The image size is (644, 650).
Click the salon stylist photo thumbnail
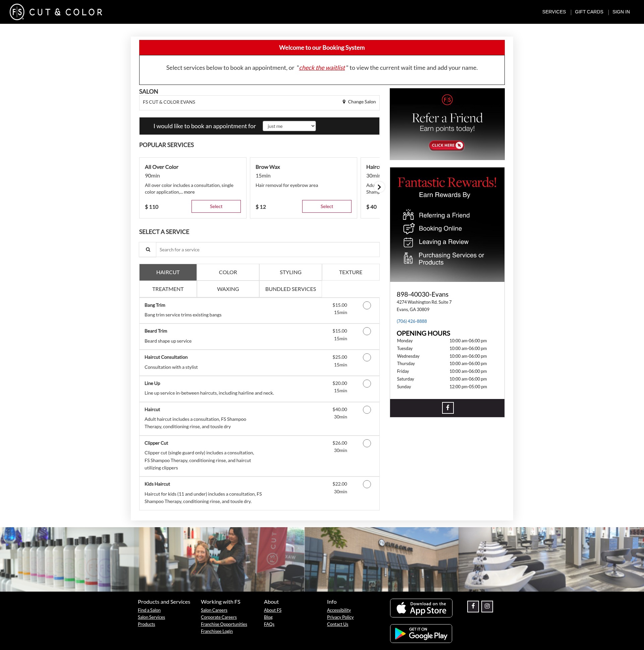click(x=222, y=559)
